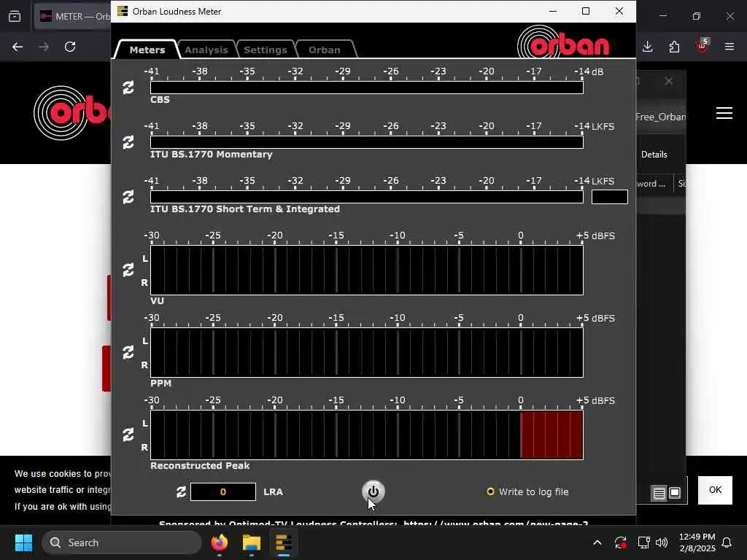Reset the ITU BS.1770 Short Term & Integrated meter
Image resolution: width=747 pixels, height=560 pixels.
pos(128,197)
